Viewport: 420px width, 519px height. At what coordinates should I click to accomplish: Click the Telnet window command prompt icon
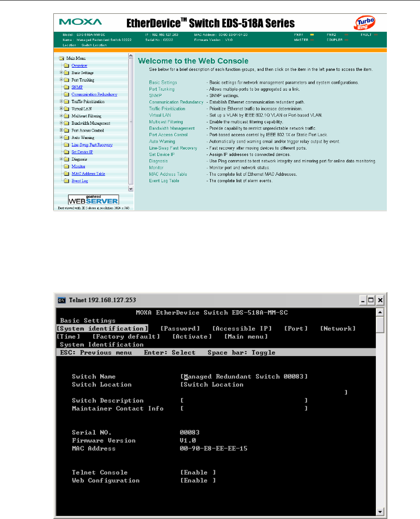point(62,300)
